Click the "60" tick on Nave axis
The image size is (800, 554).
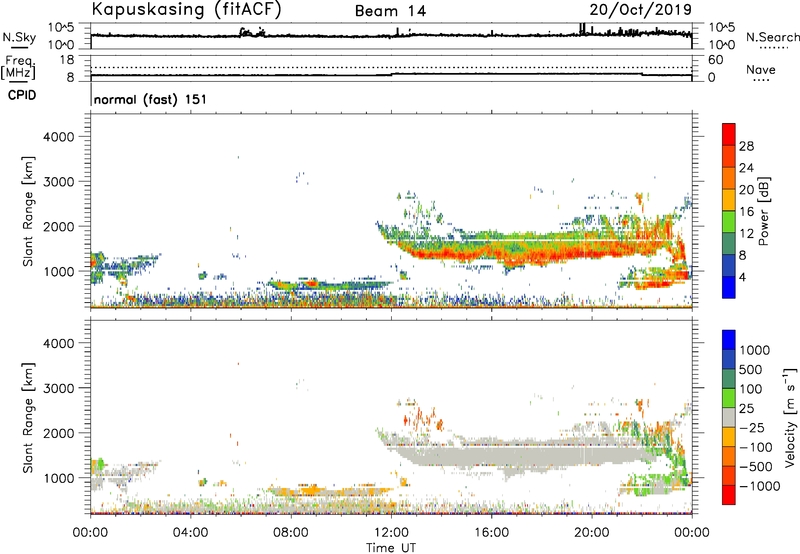[716, 60]
